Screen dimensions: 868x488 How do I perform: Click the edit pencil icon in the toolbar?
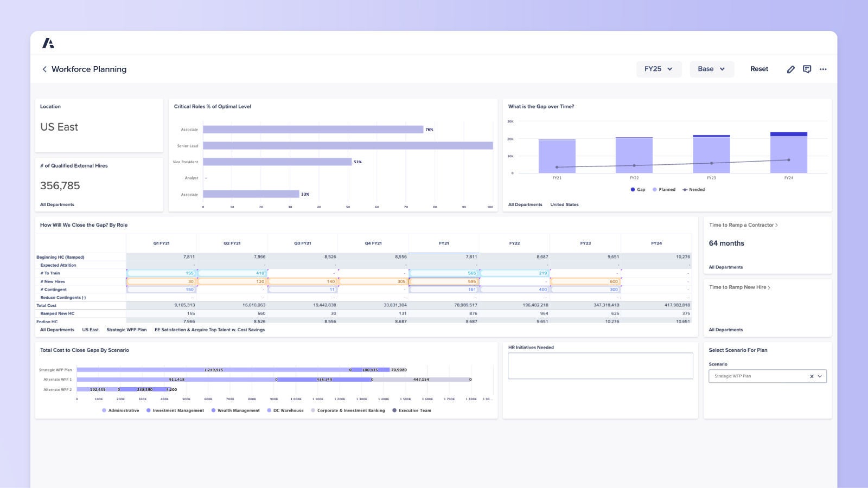791,69
